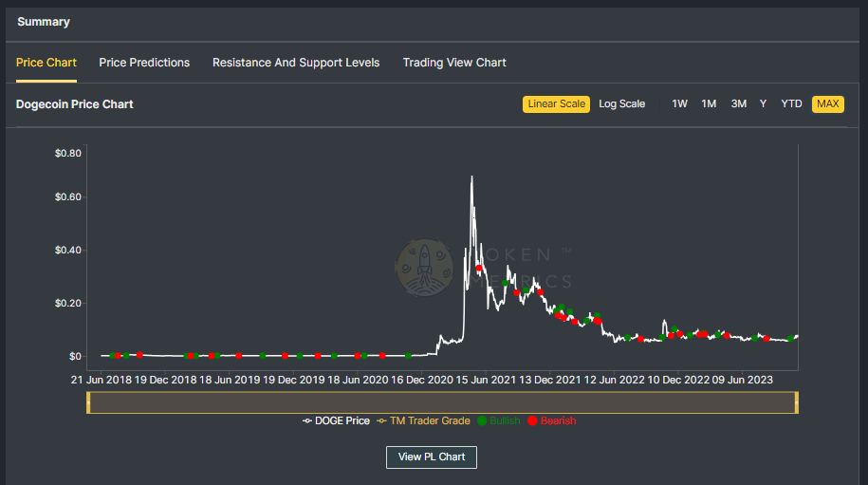Click the 21 Jun 2018 date label

102,380
